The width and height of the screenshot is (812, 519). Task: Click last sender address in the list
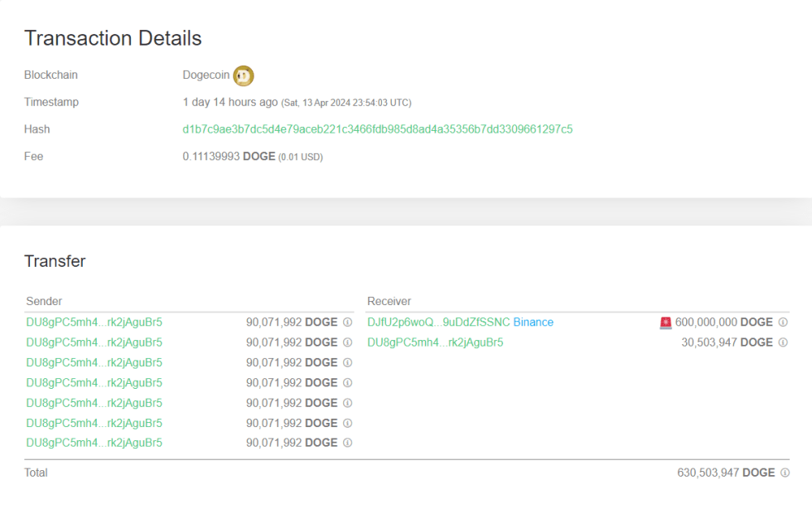point(94,442)
